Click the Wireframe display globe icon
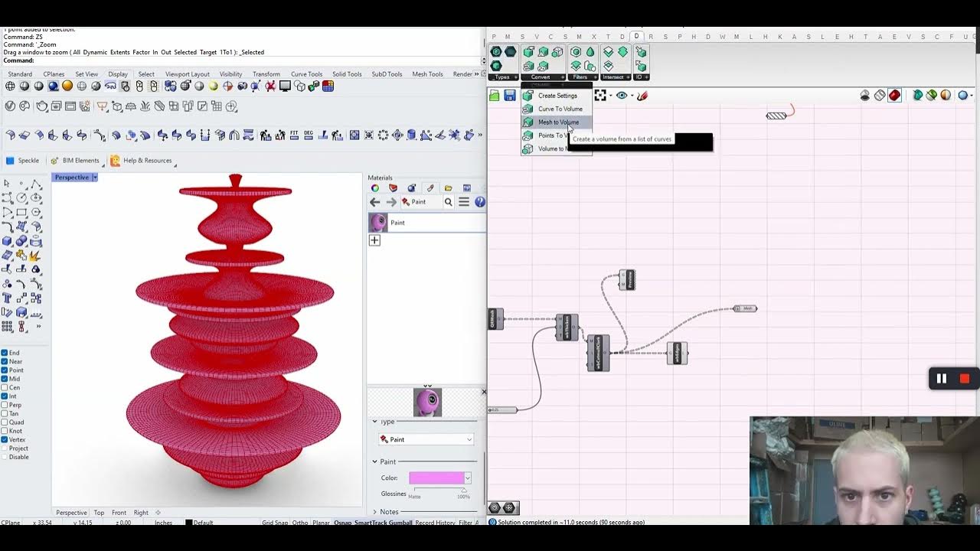Viewport: 980px width, 551px height. 10,86
